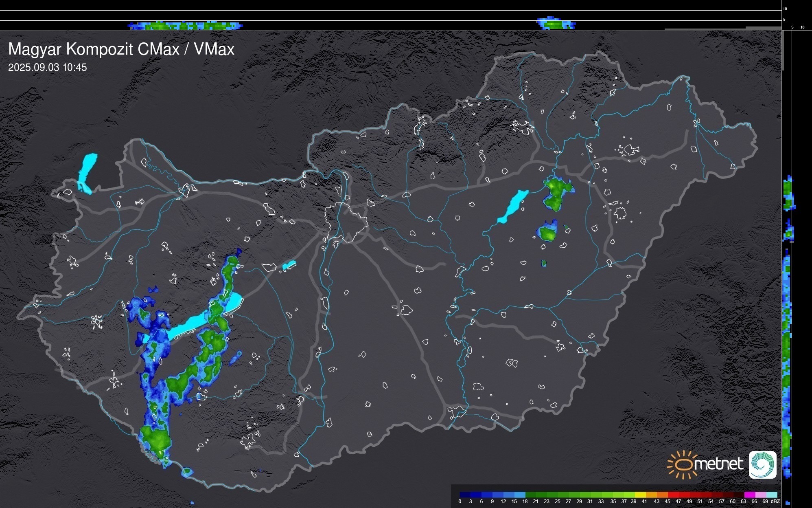Select the darkest navy 0–3 dBZ swatch
Image resolution: width=812 pixels, height=508 pixels.
click(465, 495)
